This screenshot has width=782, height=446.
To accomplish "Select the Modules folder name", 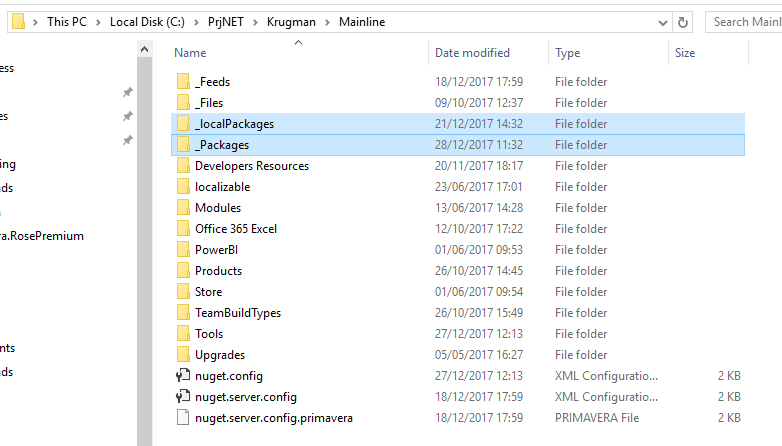I will click(218, 208).
